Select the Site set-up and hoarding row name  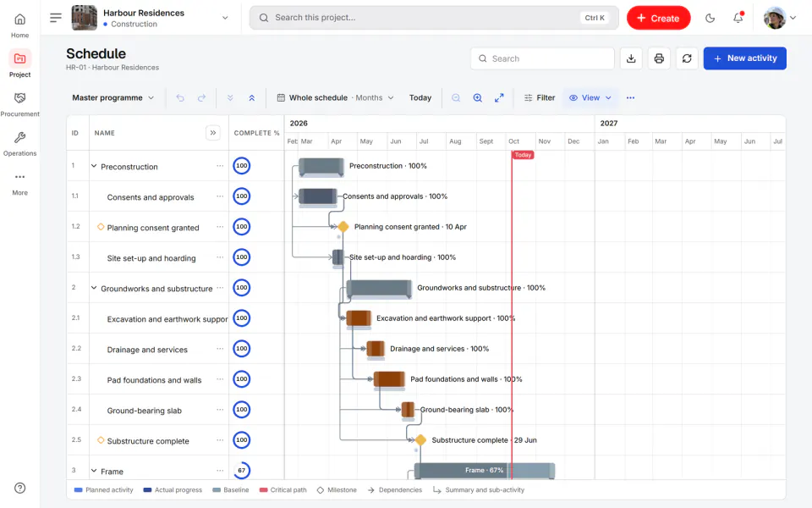tap(151, 258)
